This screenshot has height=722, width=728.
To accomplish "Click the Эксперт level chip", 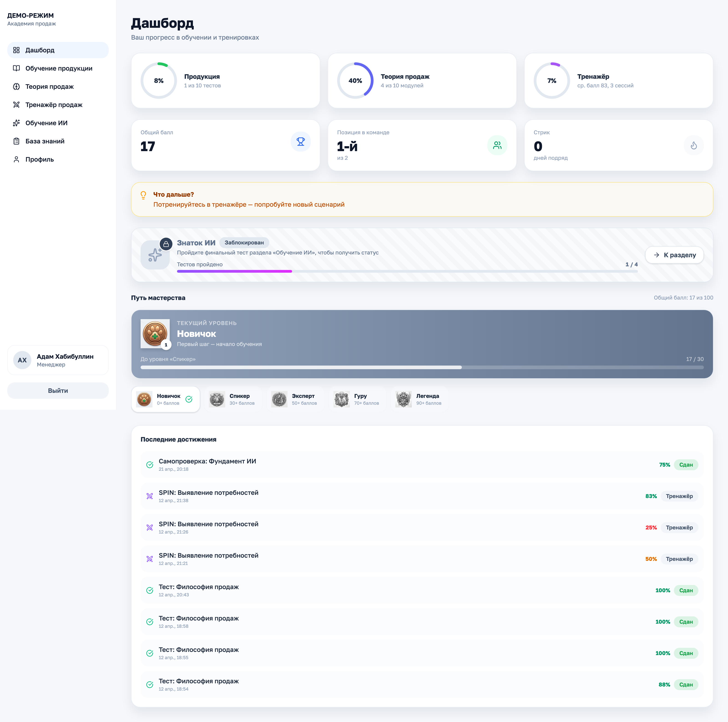I will [296, 399].
